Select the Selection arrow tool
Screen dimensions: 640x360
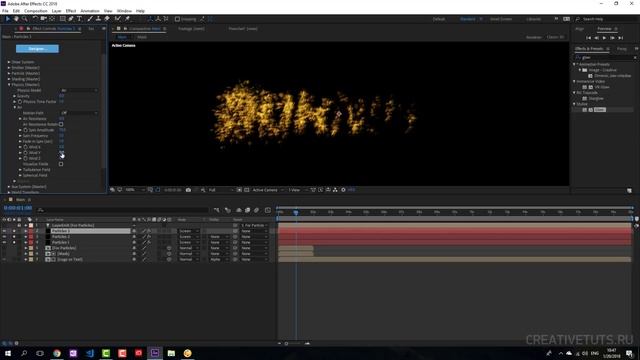8,19
